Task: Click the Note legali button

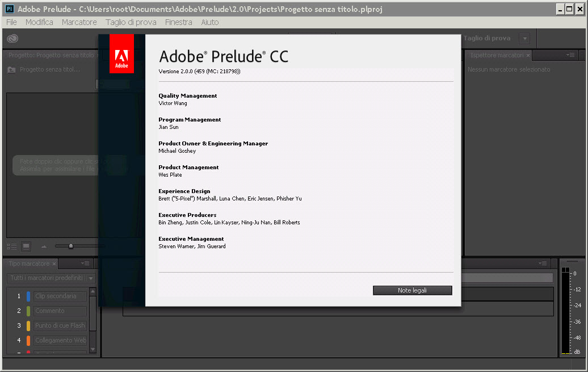Action: pyautogui.click(x=412, y=290)
